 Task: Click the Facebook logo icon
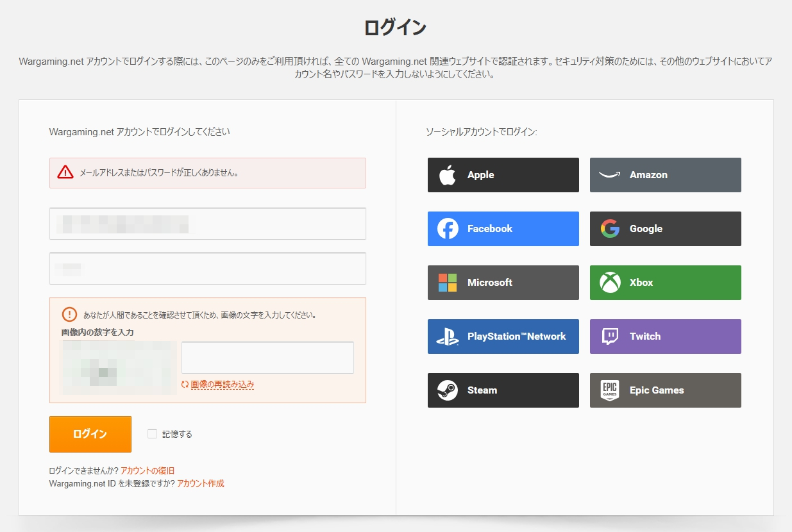point(448,228)
